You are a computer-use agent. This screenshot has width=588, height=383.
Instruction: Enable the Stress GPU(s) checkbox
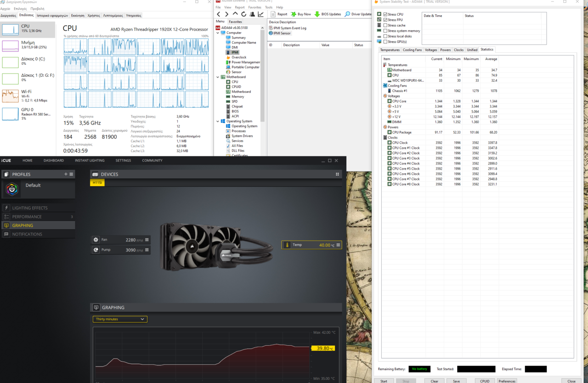click(x=385, y=42)
